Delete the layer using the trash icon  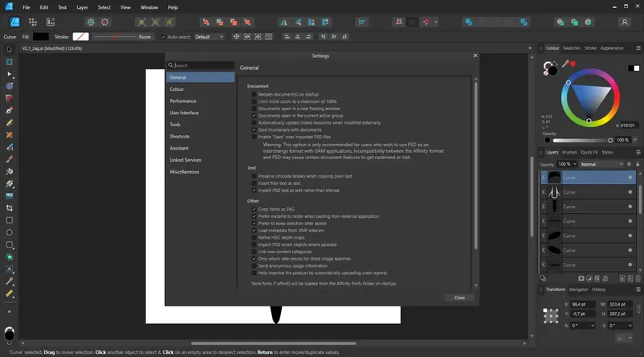(638, 279)
